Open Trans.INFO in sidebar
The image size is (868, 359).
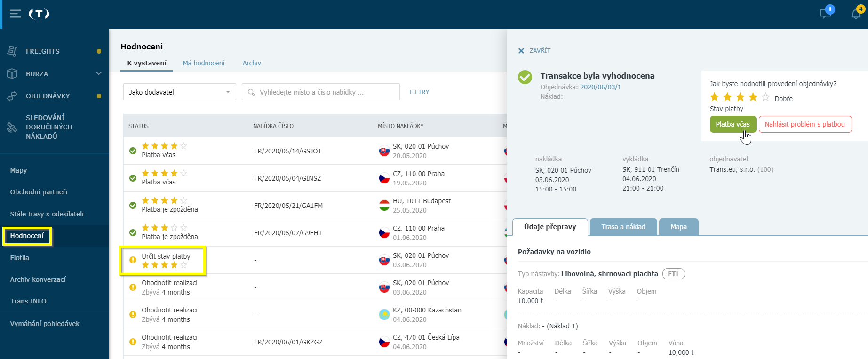pos(28,301)
